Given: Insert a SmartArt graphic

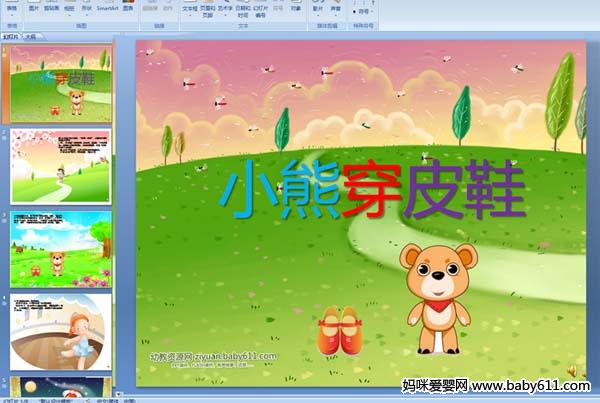Looking at the screenshot, I should click(x=107, y=8).
